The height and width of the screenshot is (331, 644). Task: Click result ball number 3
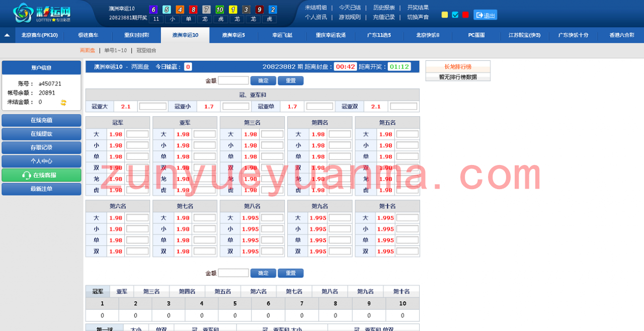[x=246, y=10]
